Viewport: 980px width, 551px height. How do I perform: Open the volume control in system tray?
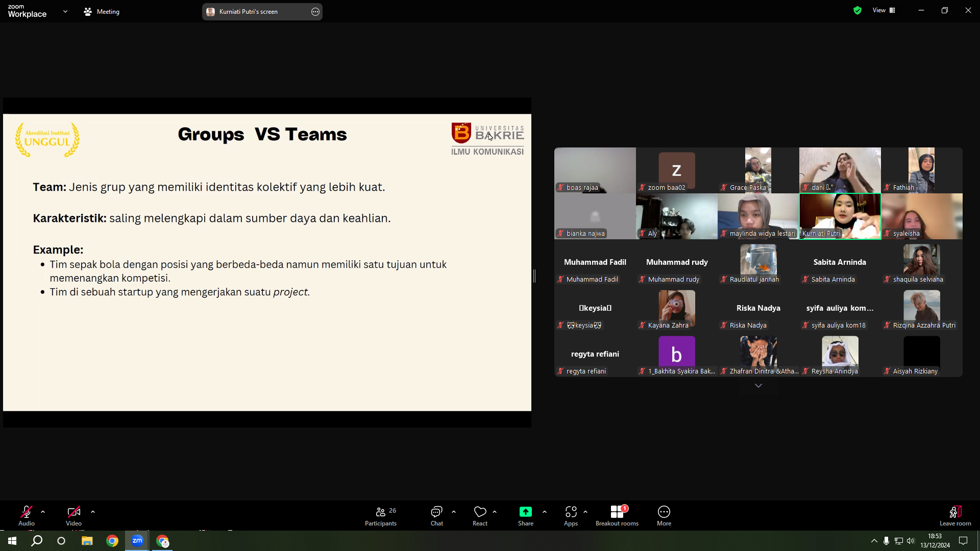pyautogui.click(x=911, y=541)
